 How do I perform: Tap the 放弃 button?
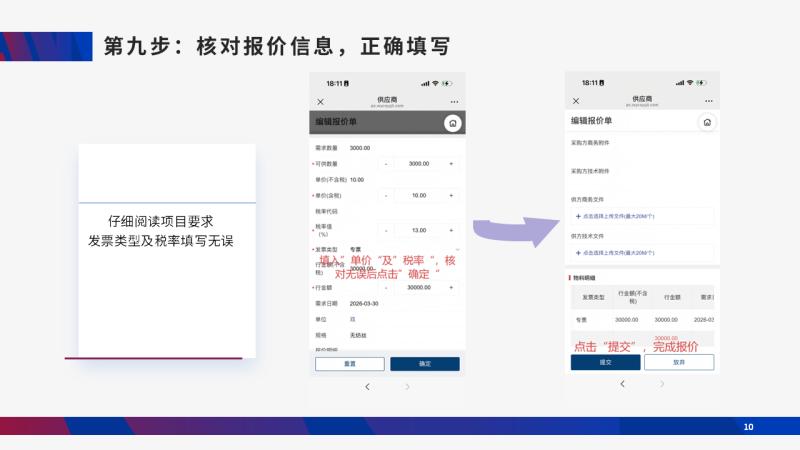point(679,362)
